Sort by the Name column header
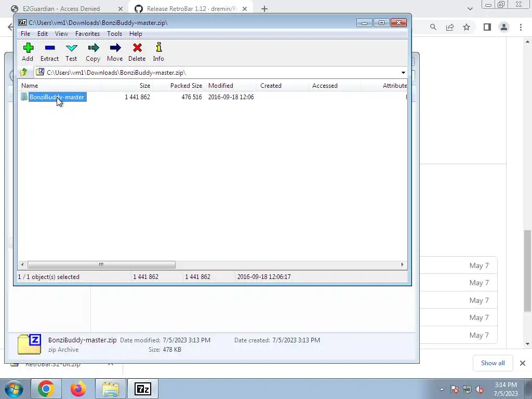 pyautogui.click(x=60, y=86)
